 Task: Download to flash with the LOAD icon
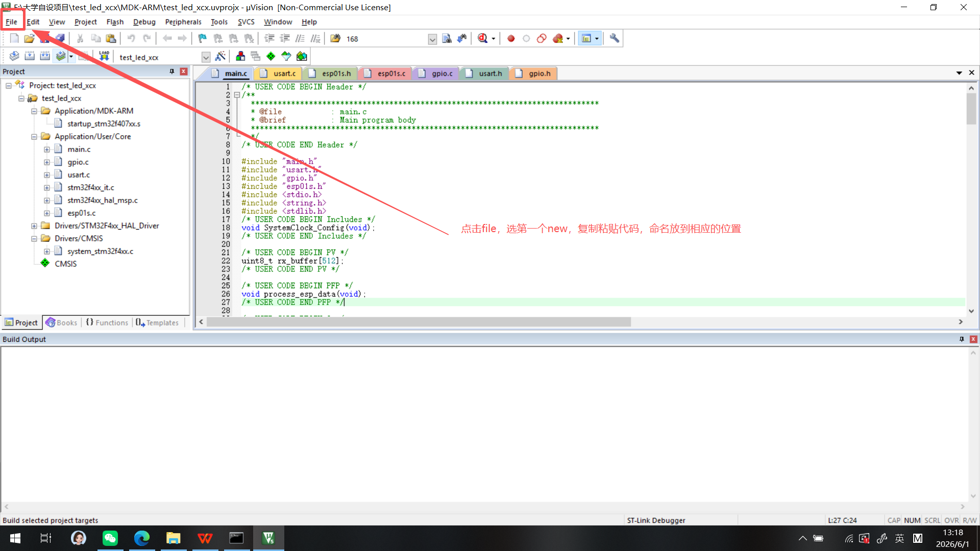click(104, 56)
